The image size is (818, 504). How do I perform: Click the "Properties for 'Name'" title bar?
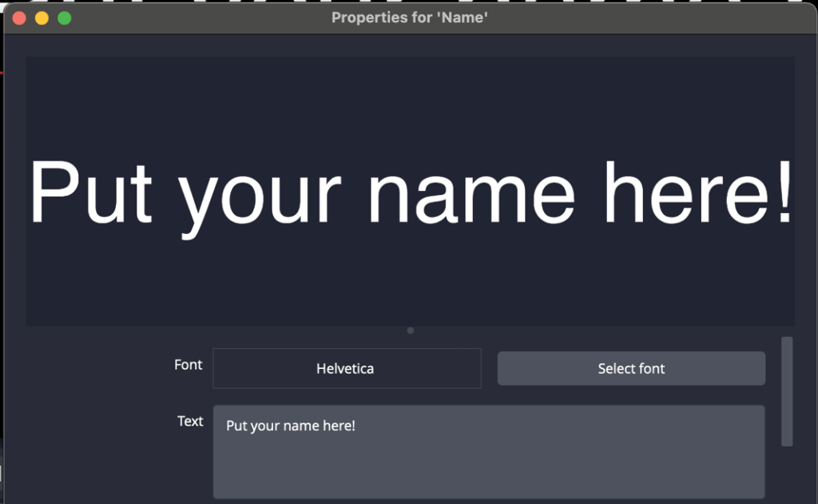(x=409, y=18)
